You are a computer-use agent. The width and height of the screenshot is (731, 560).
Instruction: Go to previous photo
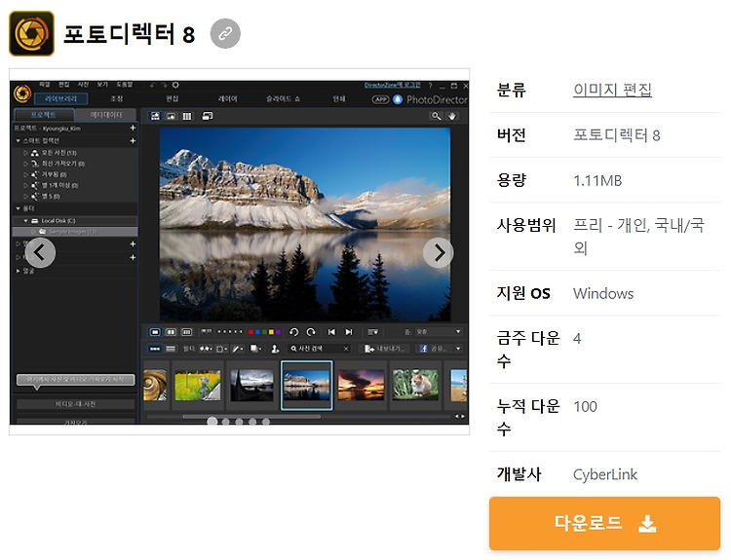[331, 332]
